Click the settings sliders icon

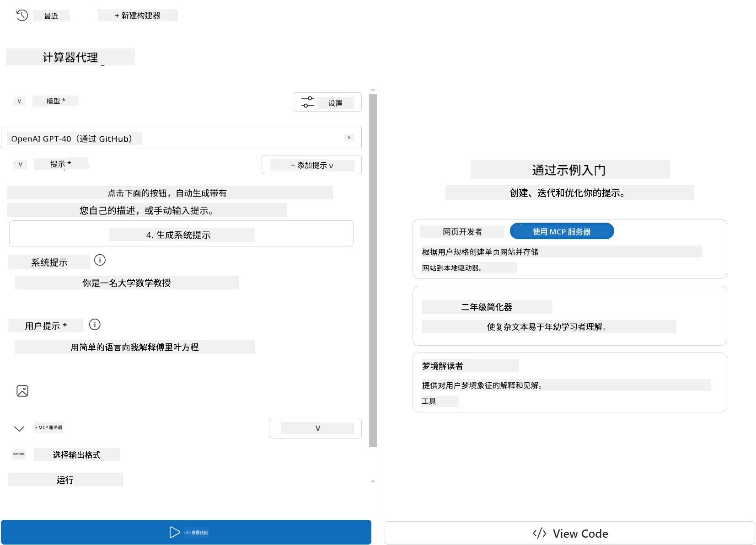[307, 102]
